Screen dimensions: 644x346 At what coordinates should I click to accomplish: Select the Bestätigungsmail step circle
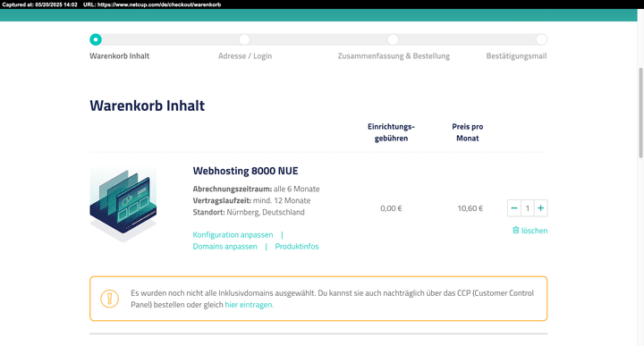tap(542, 39)
